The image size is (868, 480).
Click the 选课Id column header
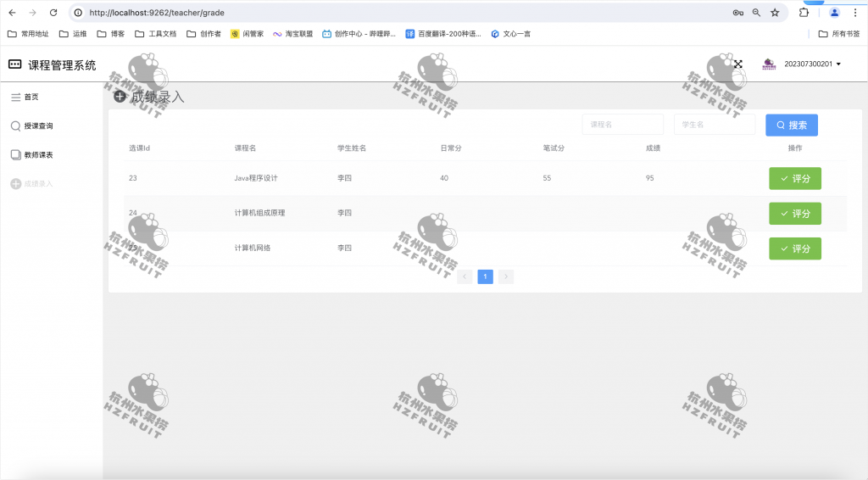(140, 148)
